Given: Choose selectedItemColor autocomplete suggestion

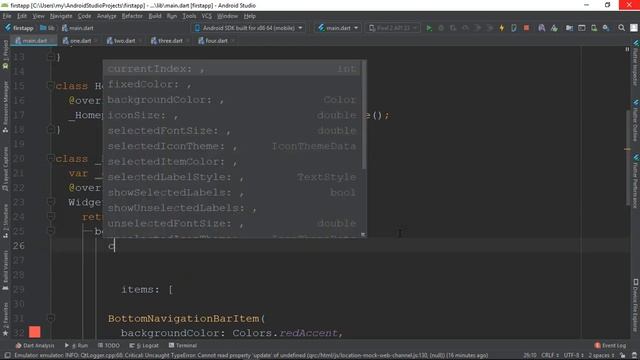Looking at the screenshot, I should [232, 162].
